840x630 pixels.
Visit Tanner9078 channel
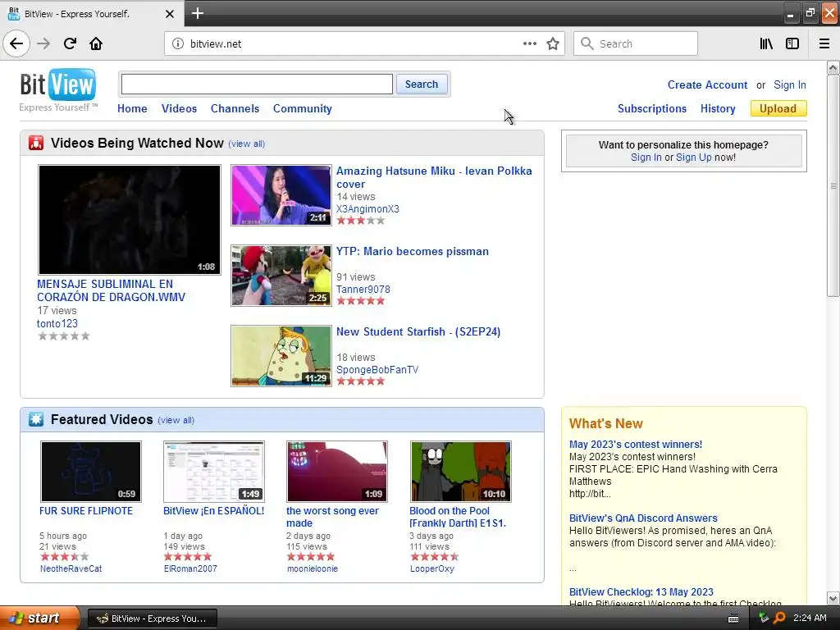pyautogui.click(x=363, y=290)
